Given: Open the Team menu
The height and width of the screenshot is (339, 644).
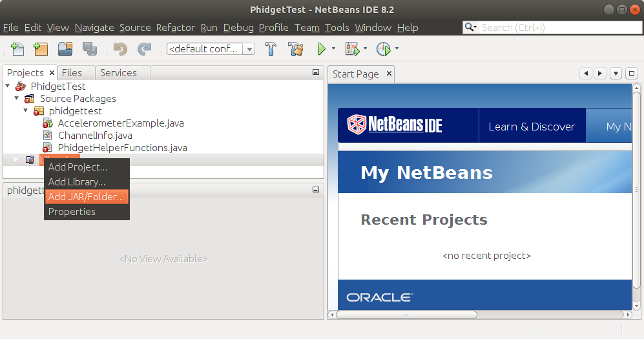Looking at the screenshot, I should pos(307,28).
